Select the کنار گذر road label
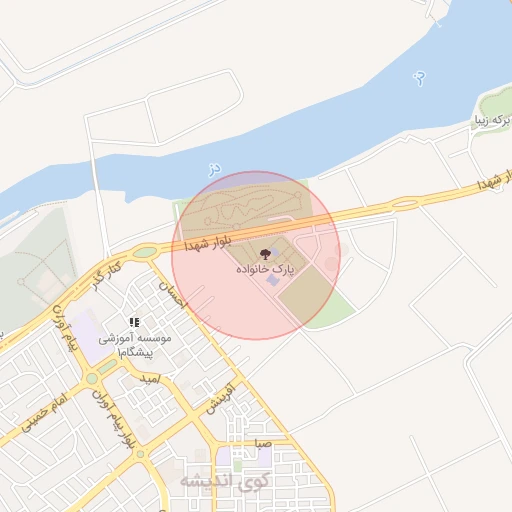 [106, 276]
